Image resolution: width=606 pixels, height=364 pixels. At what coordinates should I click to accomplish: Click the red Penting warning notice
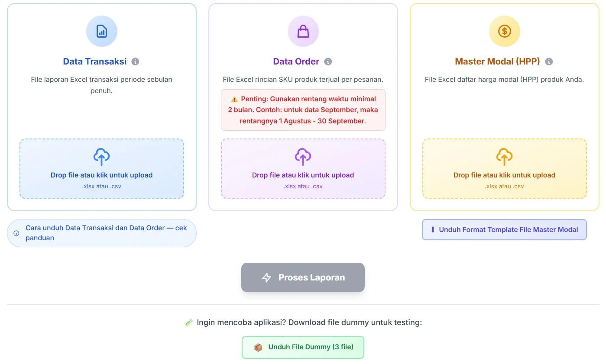coord(303,110)
